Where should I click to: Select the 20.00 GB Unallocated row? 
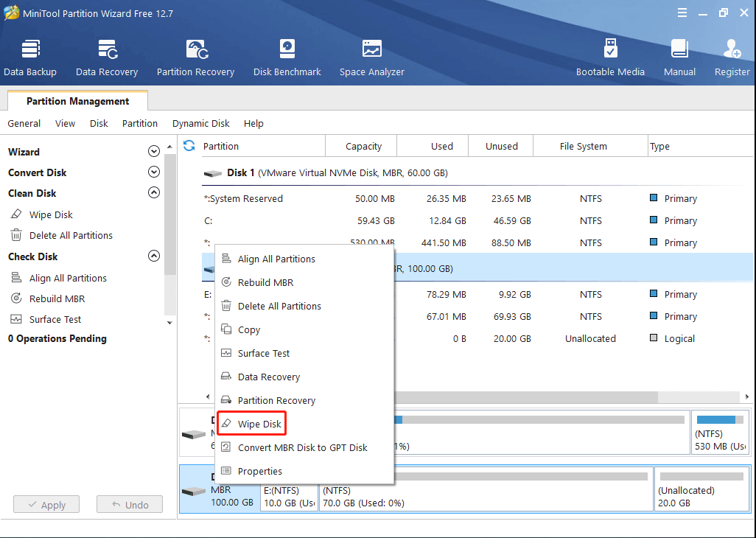477,338
